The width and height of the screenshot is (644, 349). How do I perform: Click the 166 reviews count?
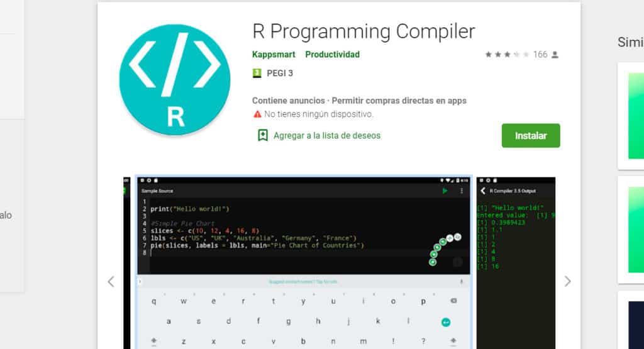tap(540, 55)
